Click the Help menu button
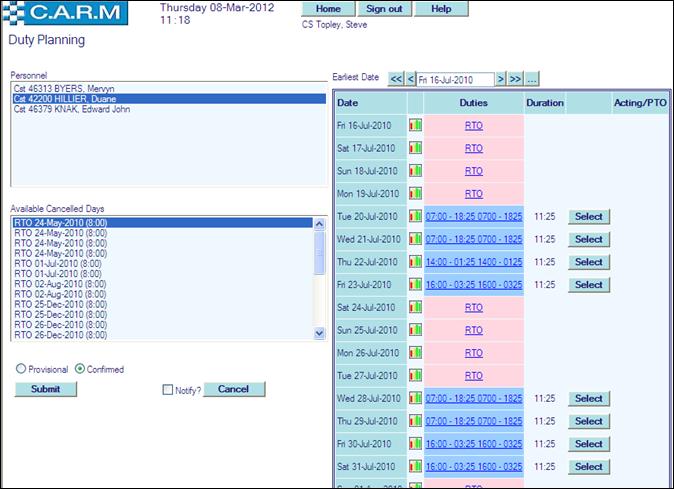Screen dimensions: 674x489 440,9
